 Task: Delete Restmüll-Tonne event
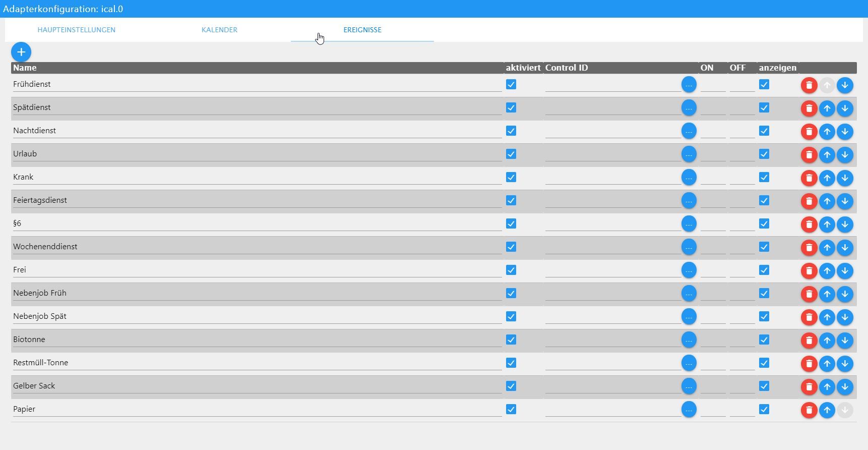coord(809,364)
